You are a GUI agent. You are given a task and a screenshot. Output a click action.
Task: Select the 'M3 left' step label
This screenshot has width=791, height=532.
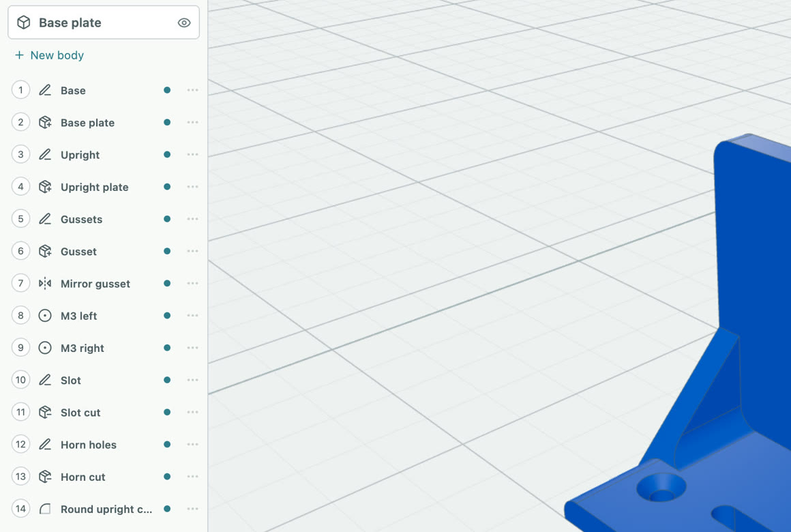(x=78, y=316)
